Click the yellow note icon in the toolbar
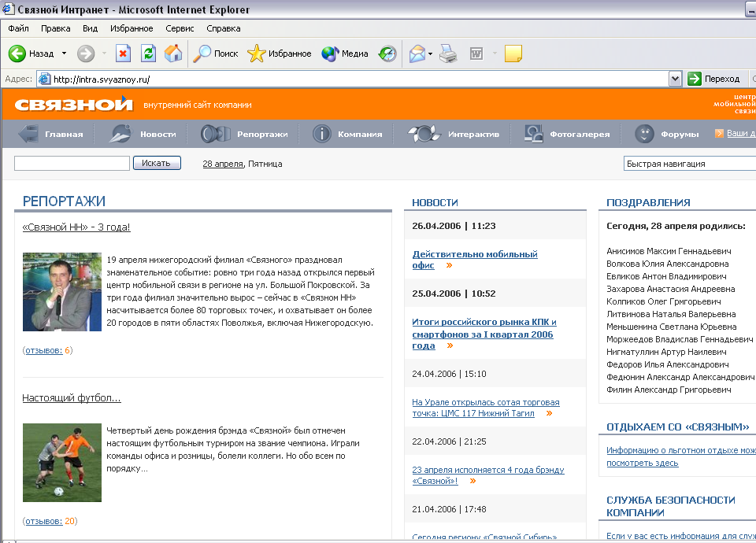Viewport: 756px width, 543px height. pos(513,54)
